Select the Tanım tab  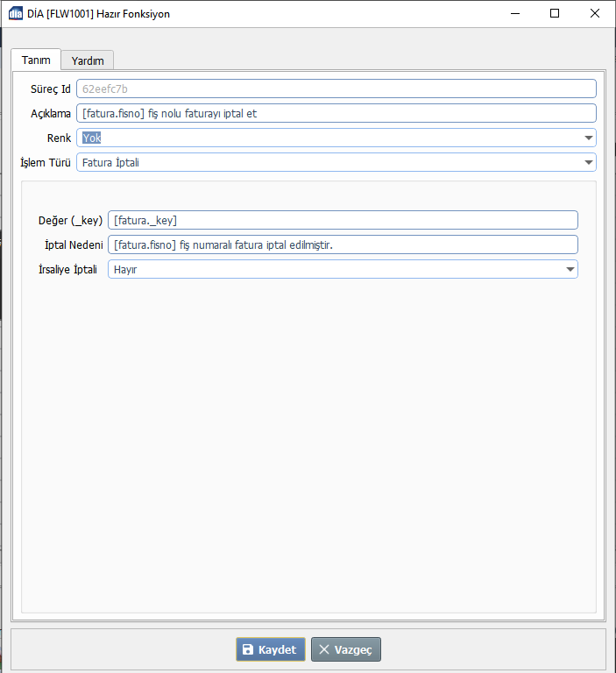[x=36, y=60]
